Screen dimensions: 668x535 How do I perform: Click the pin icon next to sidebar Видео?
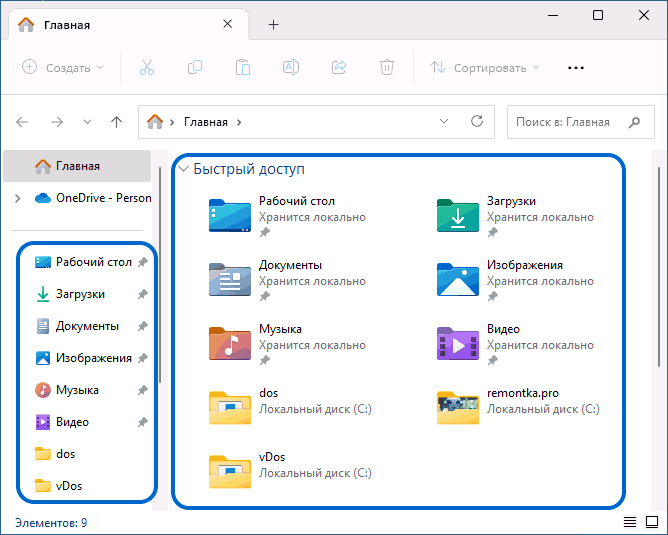(x=143, y=422)
